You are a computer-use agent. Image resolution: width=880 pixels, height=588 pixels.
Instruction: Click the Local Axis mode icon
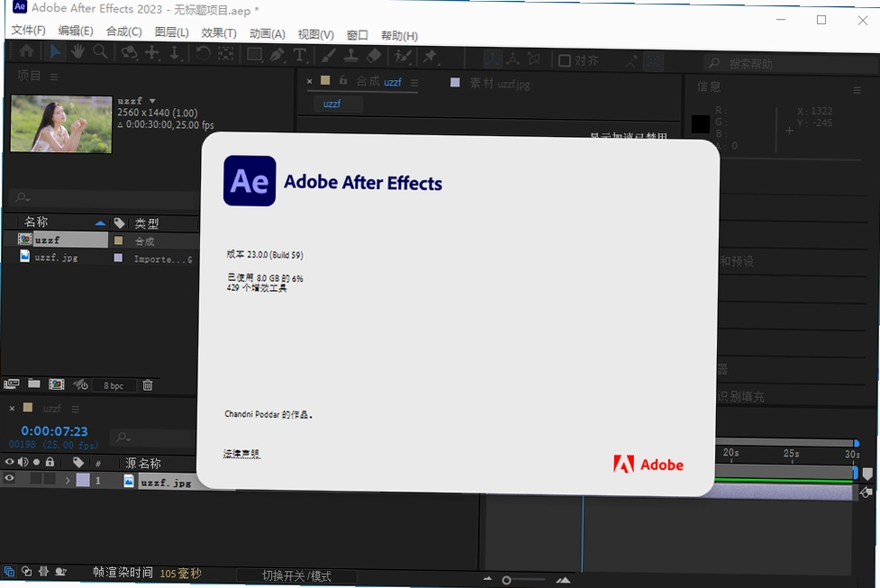[x=492, y=59]
